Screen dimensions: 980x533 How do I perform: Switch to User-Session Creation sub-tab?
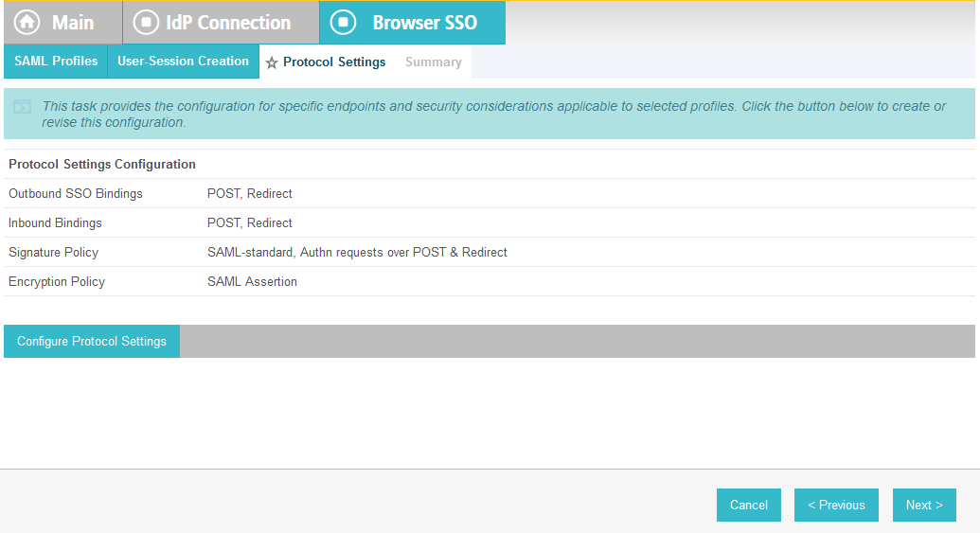[x=183, y=62]
